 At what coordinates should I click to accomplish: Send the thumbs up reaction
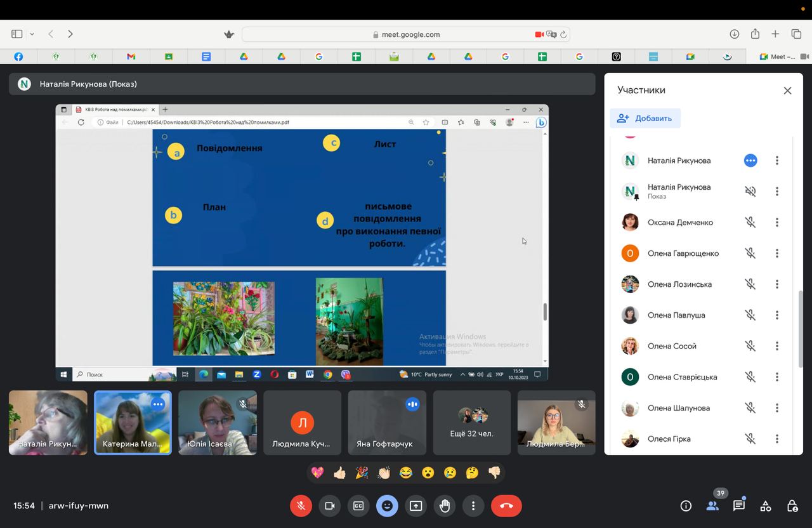(340, 473)
